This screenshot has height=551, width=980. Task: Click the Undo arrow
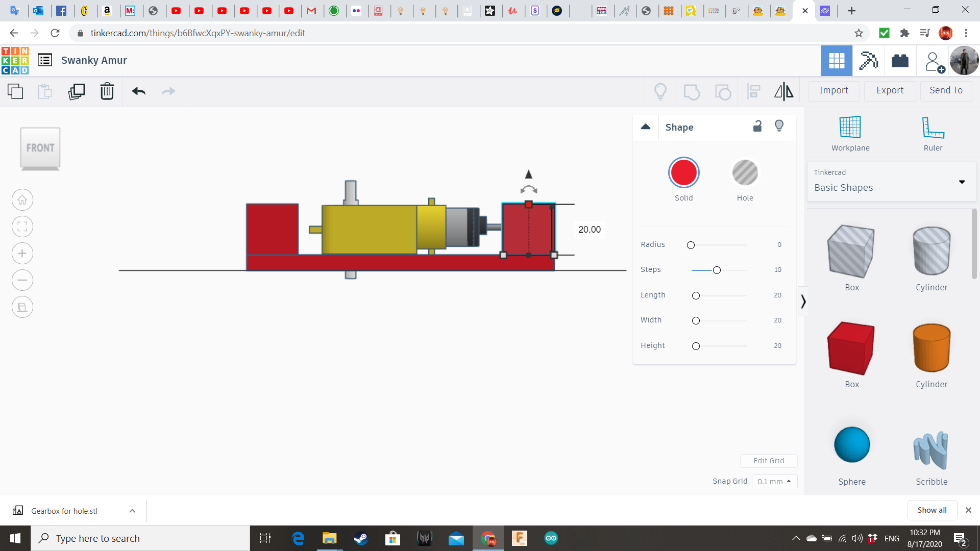(x=138, y=91)
